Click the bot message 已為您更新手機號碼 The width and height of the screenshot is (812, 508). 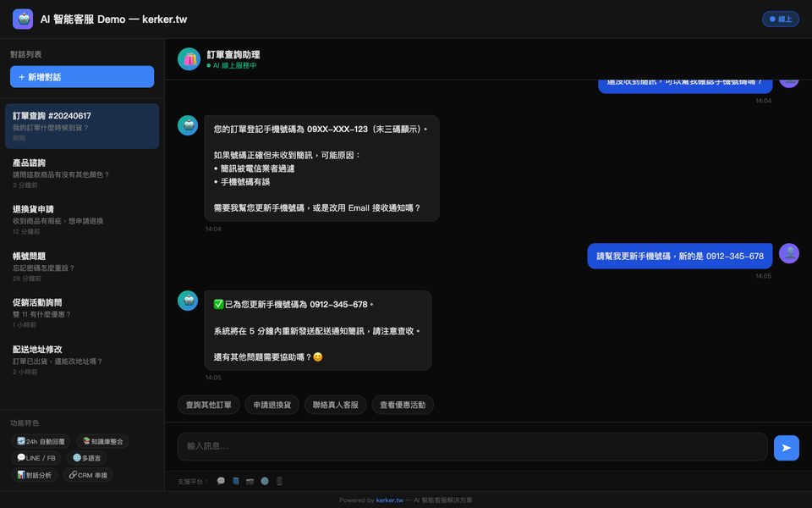[318, 331]
